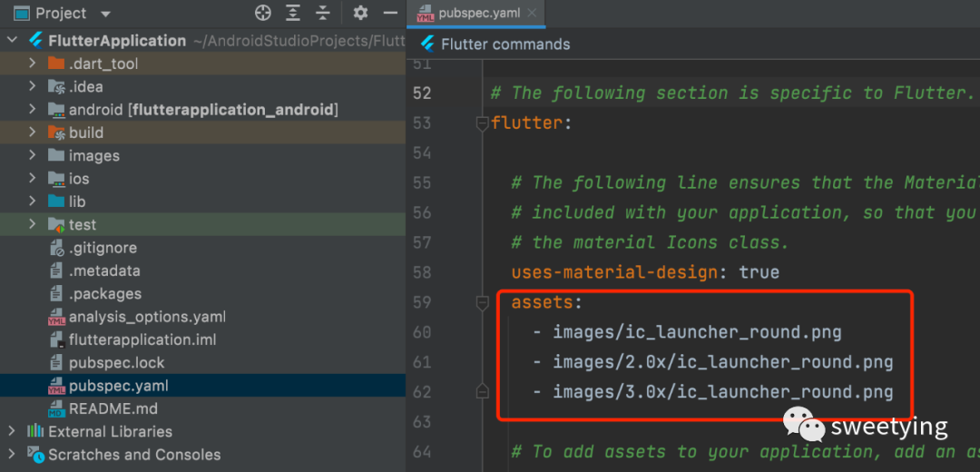Screen dimensions: 980x472
Task: Expand the images folder
Action: click(x=33, y=155)
